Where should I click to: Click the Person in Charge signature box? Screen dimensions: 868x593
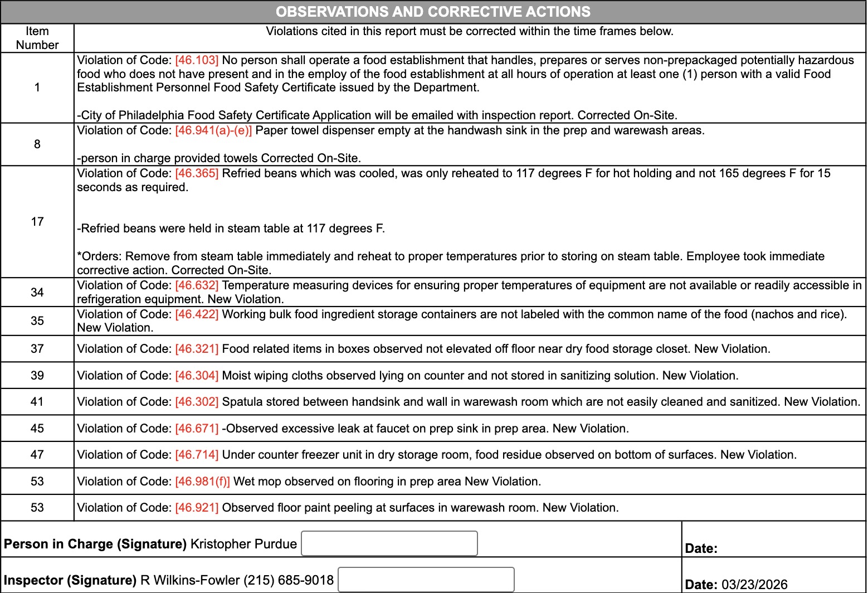(x=389, y=543)
